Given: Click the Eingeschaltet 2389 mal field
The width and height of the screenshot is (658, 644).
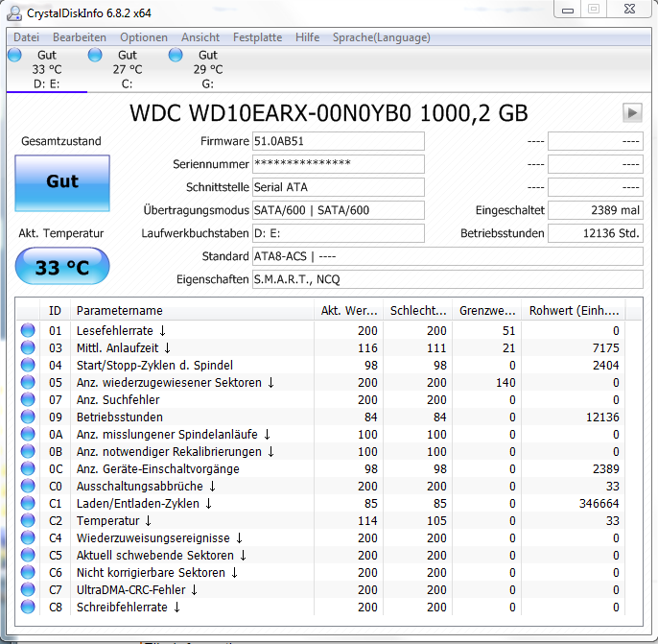Looking at the screenshot, I should click(x=596, y=210).
